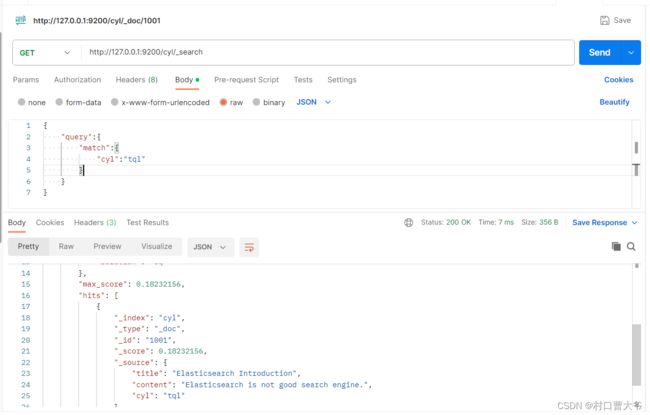Screen dimensions: 650x415
Task: Open the Tests tab
Action: (303, 80)
